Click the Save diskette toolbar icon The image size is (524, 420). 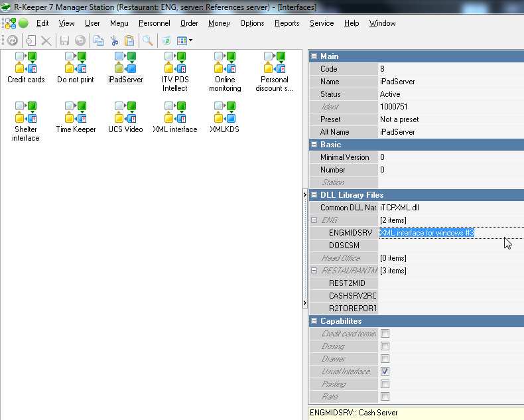click(64, 40)
